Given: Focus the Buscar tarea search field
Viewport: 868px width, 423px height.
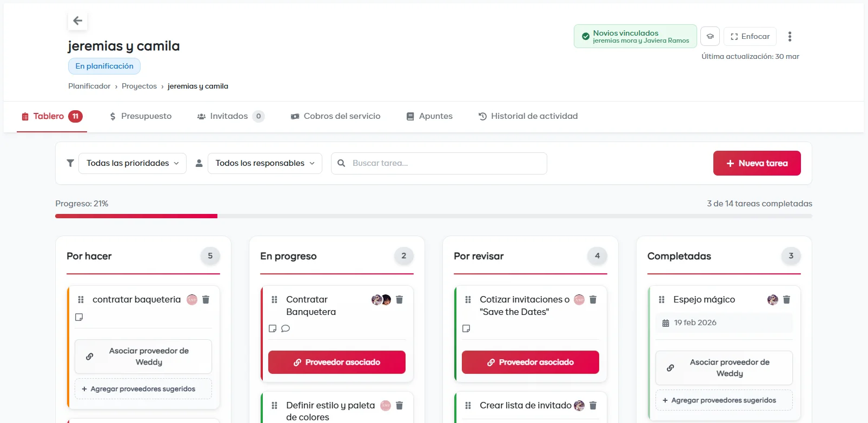Looking at the screenshot, I should [x=439, y=163].
